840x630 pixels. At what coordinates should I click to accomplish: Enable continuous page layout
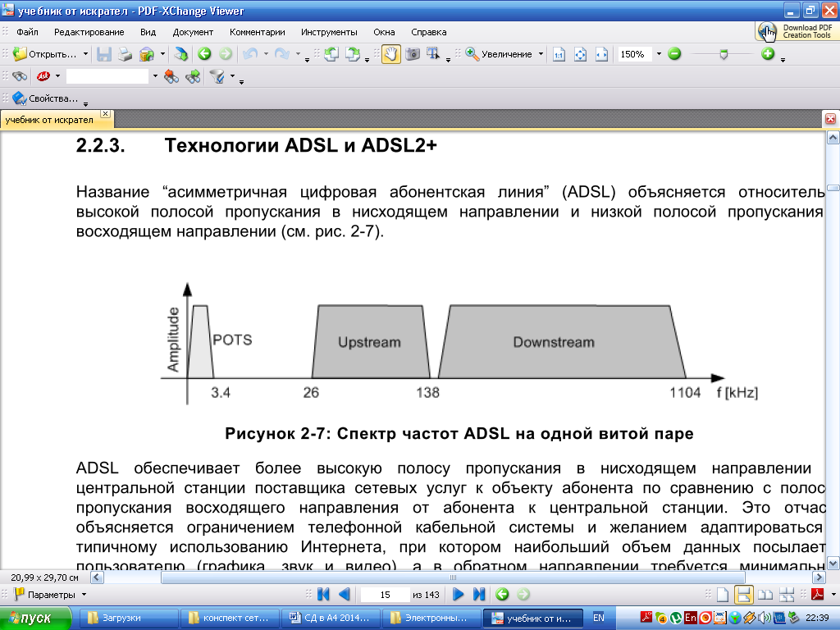pos(744,595)
